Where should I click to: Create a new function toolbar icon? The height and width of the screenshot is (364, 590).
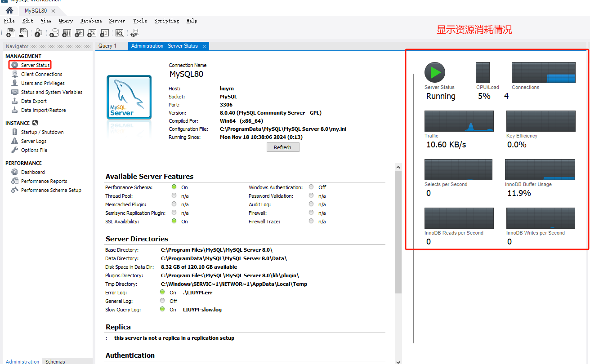click(x=104, y=33)
